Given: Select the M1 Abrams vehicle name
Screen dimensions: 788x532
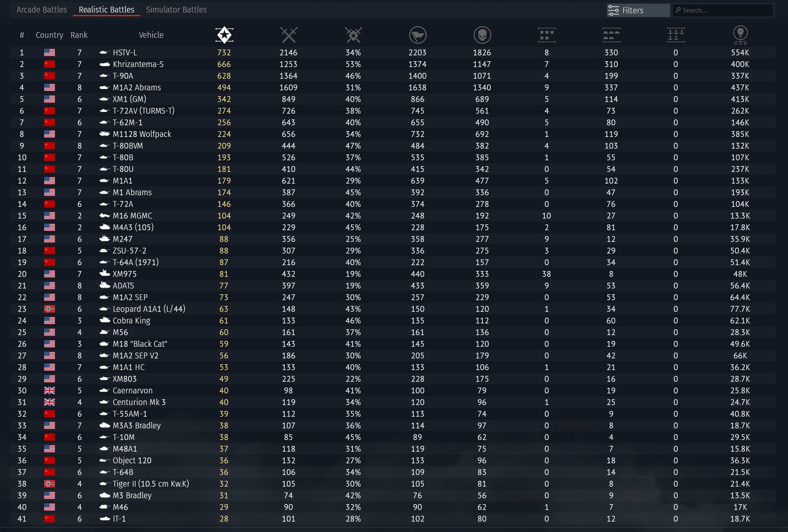Looking at the screenshot, I should (x=132, y=192).
